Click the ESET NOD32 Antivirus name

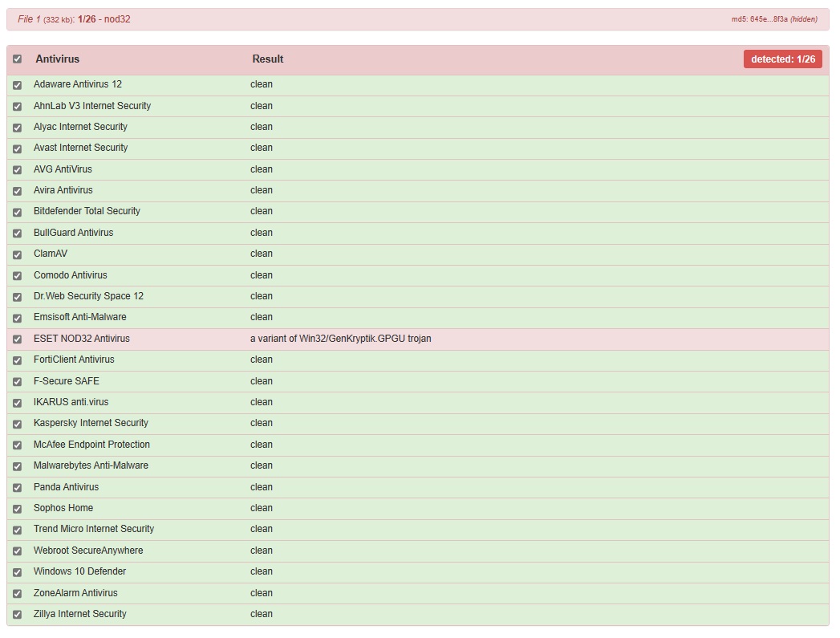(x=81, y=339)
